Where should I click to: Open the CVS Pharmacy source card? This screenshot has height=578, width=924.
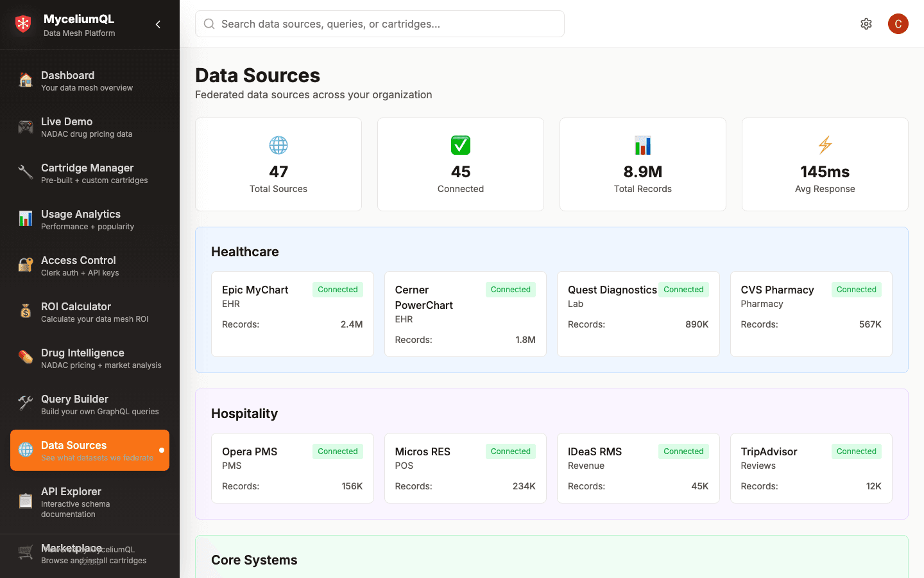[811, 314]
